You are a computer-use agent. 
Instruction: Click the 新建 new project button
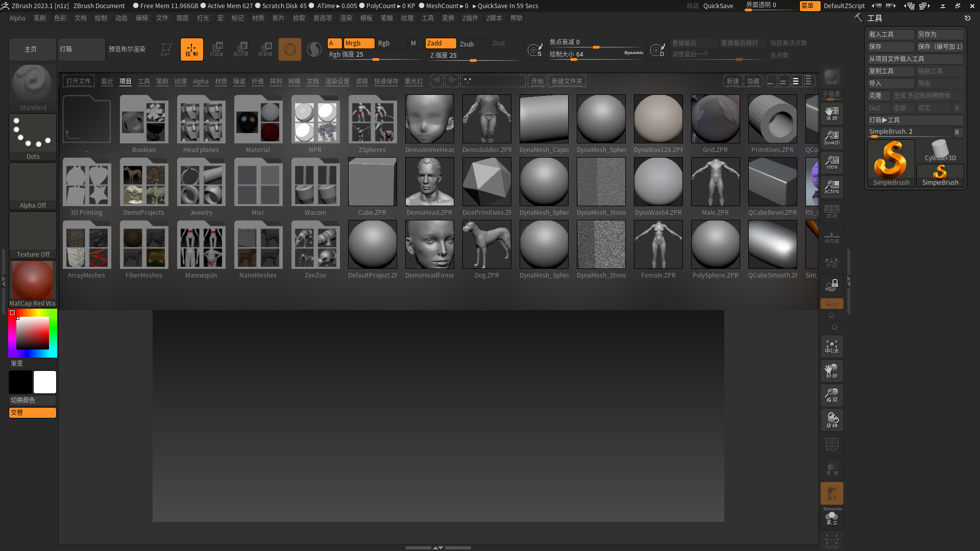coord(733,81)
